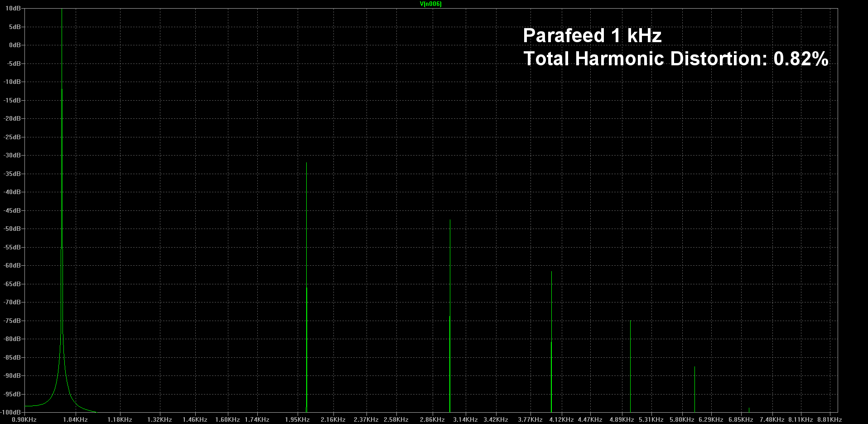868x424 pixels.
Task: Click the -40dB vertical axis label
Action: tap(12, 192)
